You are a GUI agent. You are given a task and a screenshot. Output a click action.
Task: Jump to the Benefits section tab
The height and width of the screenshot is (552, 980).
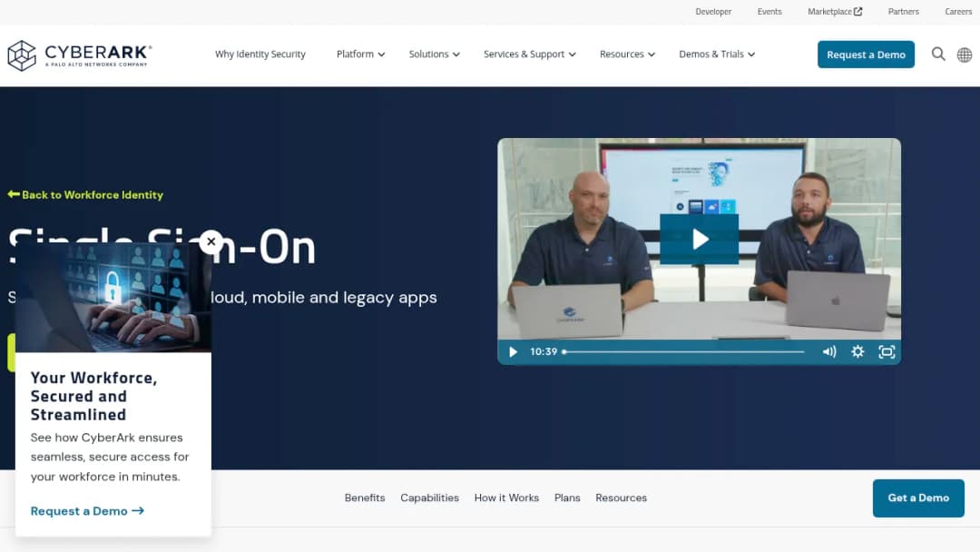pyautogui.click(x=365, y=498)
